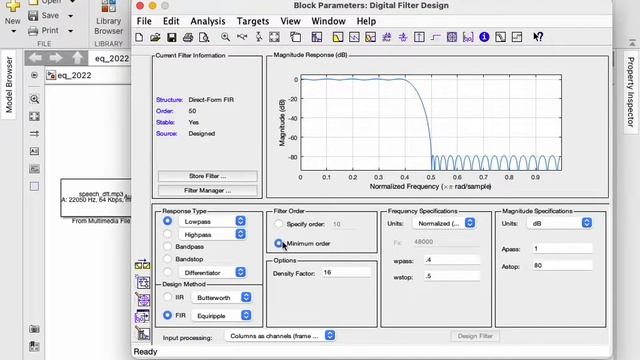The width and height of the screenshot is (640, 360).
Task: Open the Window menu
Action: (328, 21)
